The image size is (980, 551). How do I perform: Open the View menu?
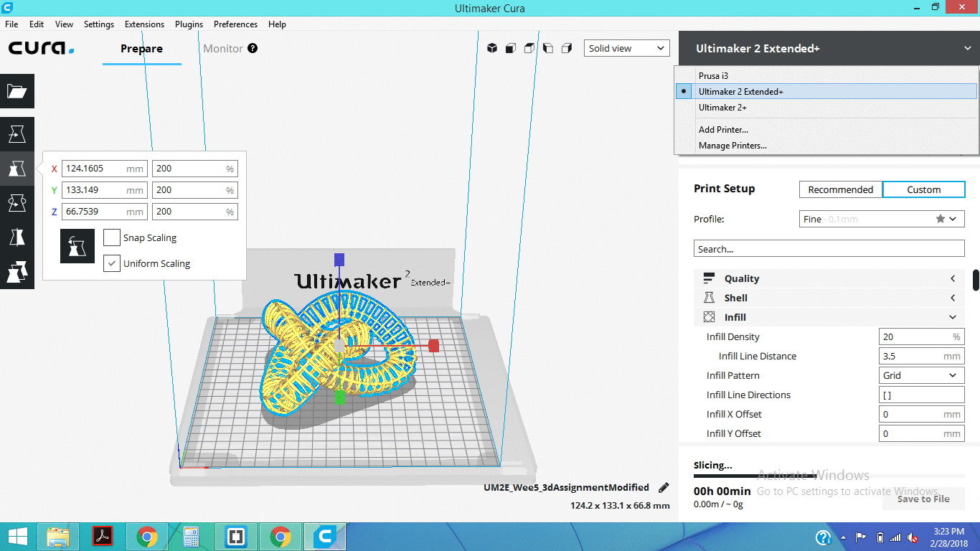(x=64, y=24)
